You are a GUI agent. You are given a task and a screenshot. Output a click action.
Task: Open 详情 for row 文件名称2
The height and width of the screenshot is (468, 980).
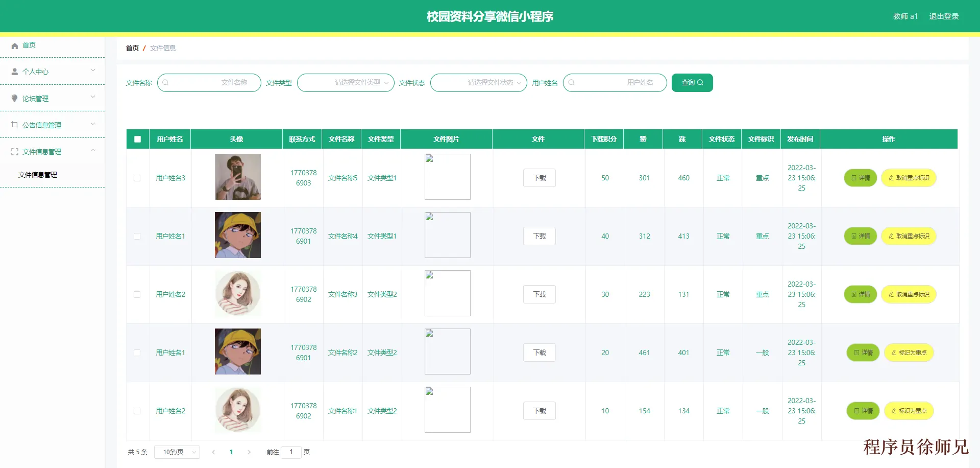[x=863, y=353]
